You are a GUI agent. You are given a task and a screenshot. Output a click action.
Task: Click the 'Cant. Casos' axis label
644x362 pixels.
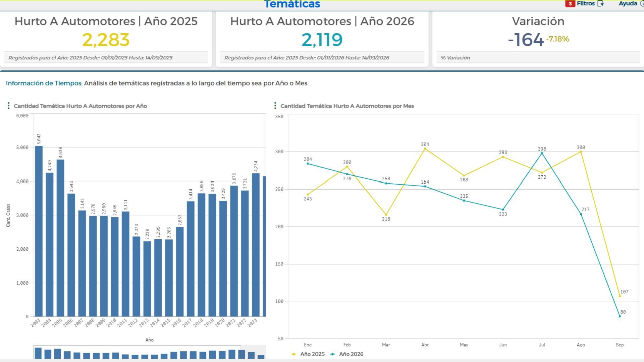pyautogui.click(x=8, y=215)
